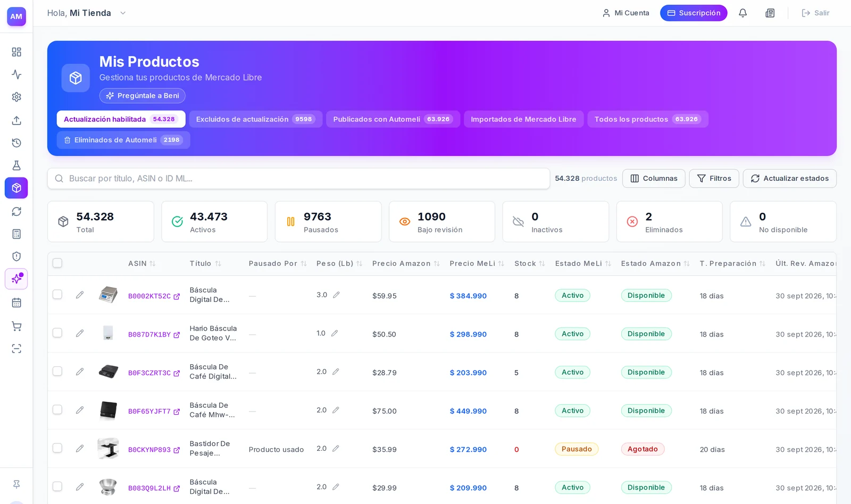Open the Filtros button

coord(714,179)
